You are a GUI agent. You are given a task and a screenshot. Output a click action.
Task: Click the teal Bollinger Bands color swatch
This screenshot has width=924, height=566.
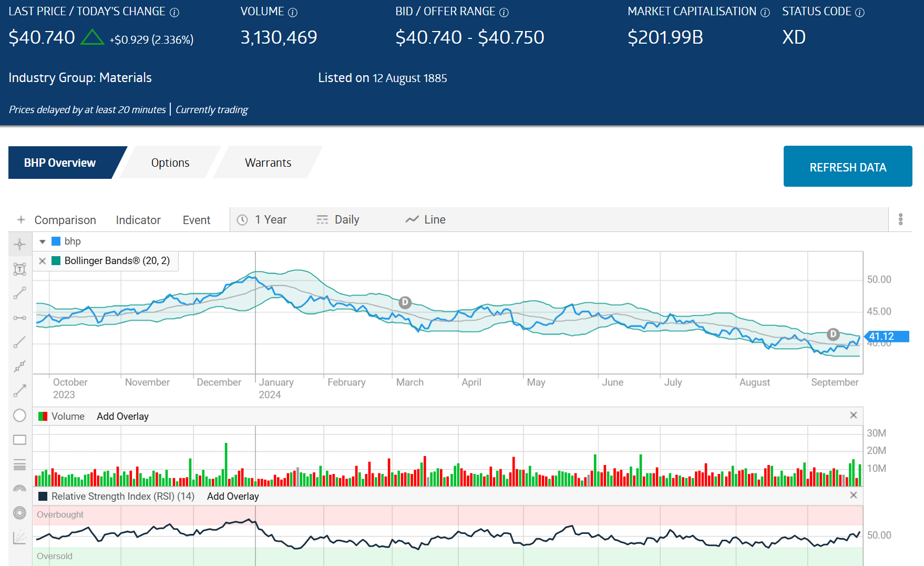(56, 261)
